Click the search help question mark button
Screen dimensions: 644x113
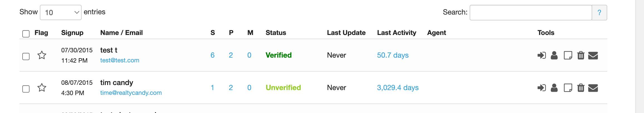tap(599, 13)
